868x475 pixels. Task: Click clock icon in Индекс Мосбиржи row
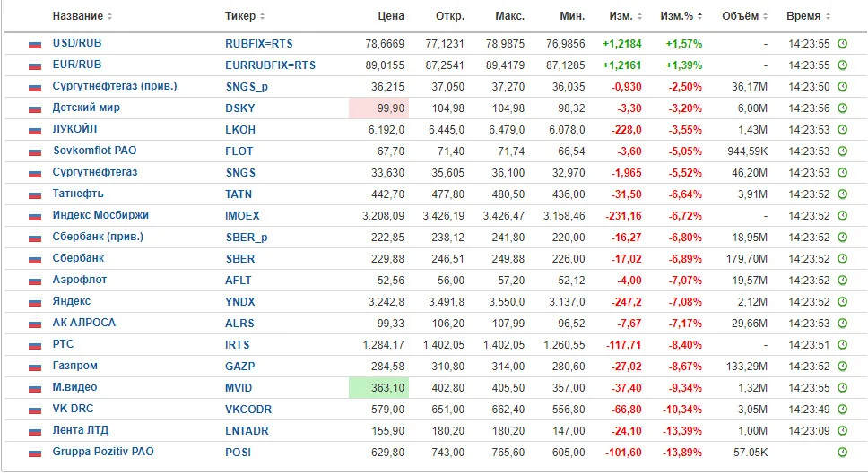click(842, 216)
